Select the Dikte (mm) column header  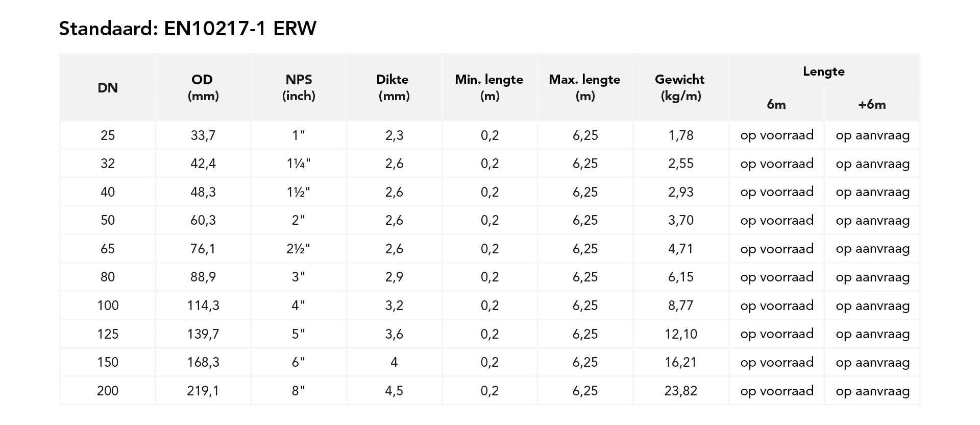394,87
